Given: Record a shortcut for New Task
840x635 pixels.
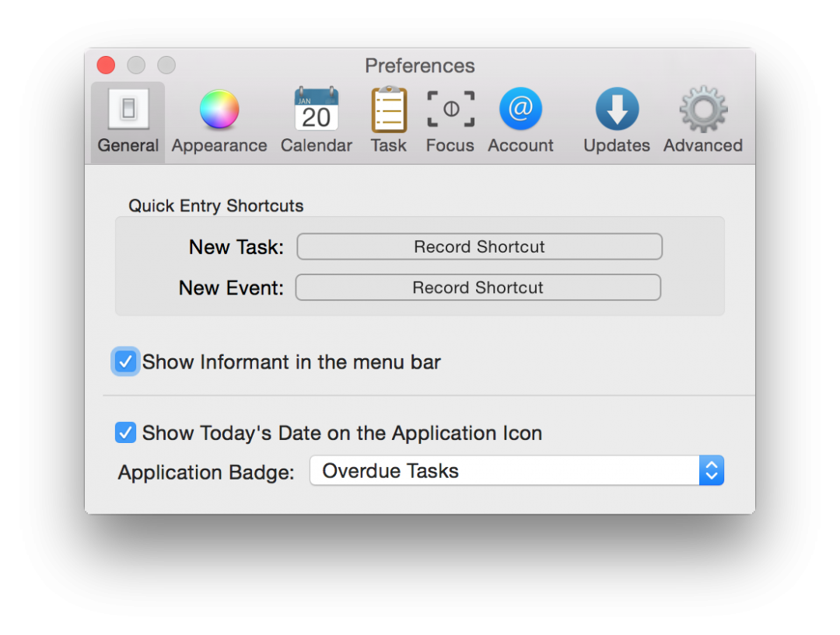Looking at the screenshot, I should pos(479,247).
